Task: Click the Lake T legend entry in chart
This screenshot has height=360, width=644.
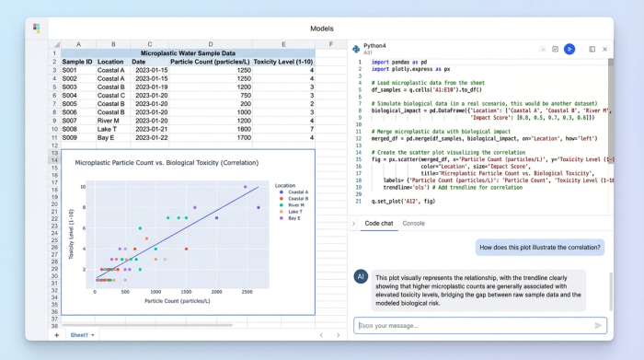Action: point(292,212)
